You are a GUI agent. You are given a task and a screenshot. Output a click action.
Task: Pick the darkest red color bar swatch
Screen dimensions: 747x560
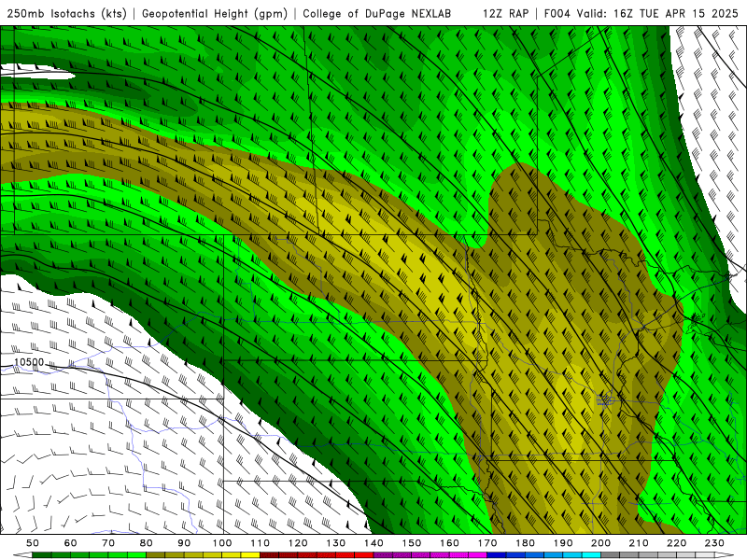tap(269, 554)
